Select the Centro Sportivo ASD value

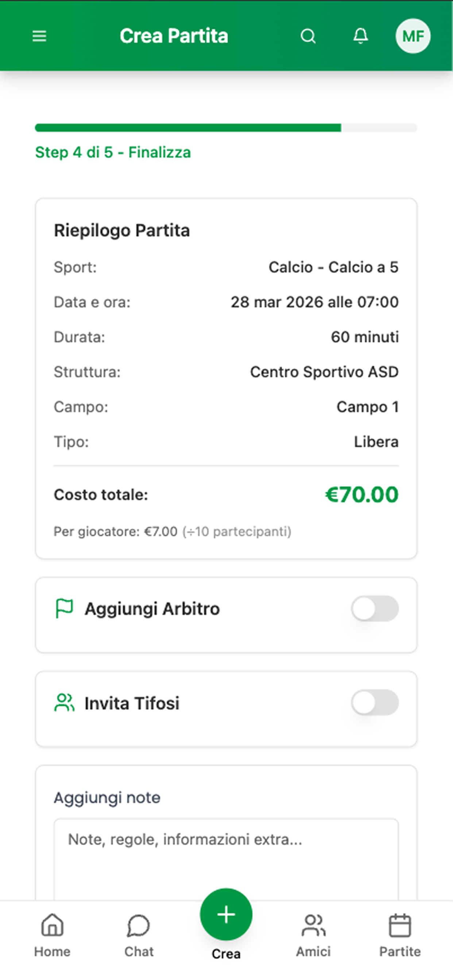pos(324,372)
